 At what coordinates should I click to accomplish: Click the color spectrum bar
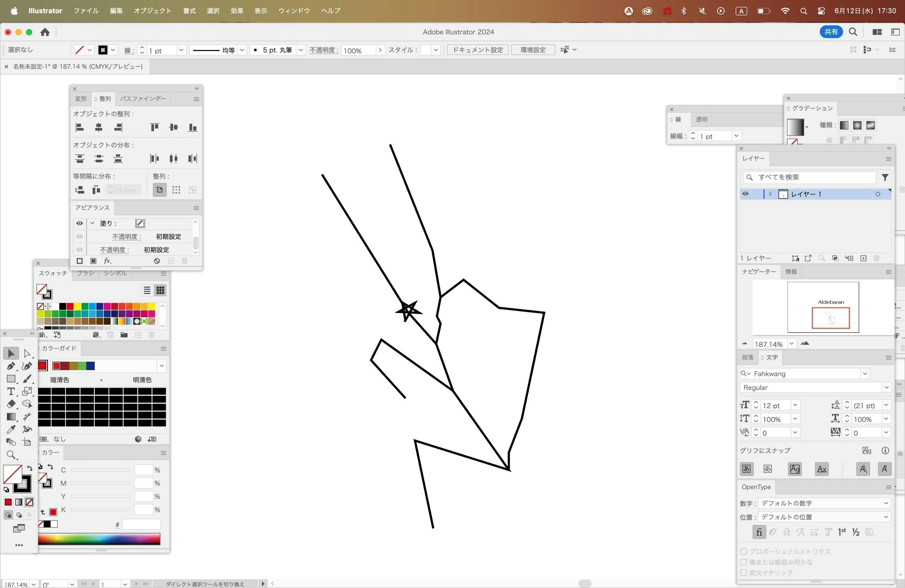pos(99,539)
